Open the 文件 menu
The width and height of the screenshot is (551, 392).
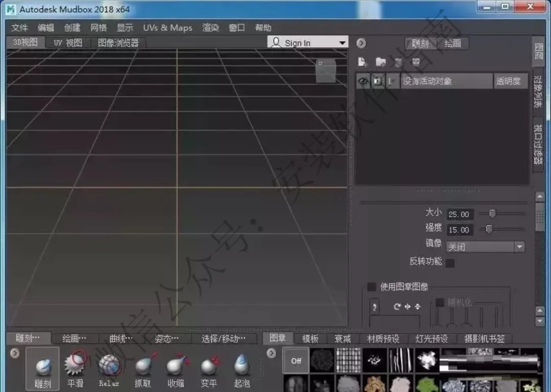[x=19, y=28]
